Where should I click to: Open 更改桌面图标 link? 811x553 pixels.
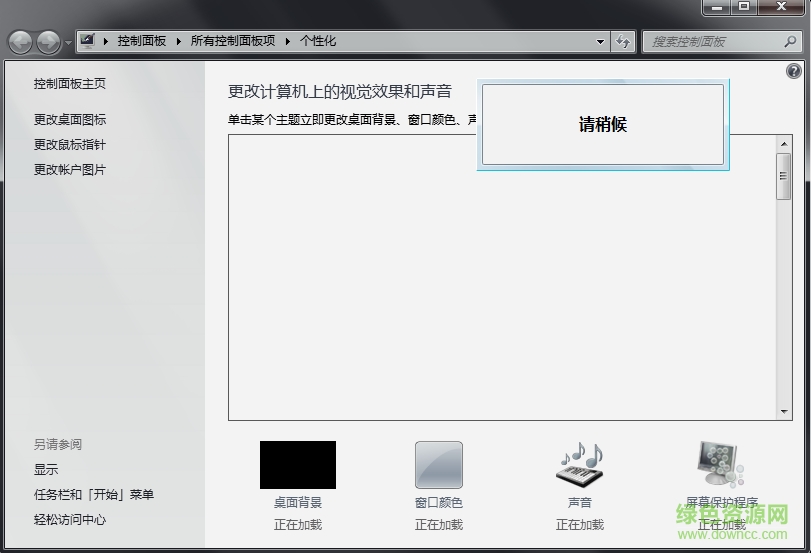pyautogui.click(x=70, y=120)
